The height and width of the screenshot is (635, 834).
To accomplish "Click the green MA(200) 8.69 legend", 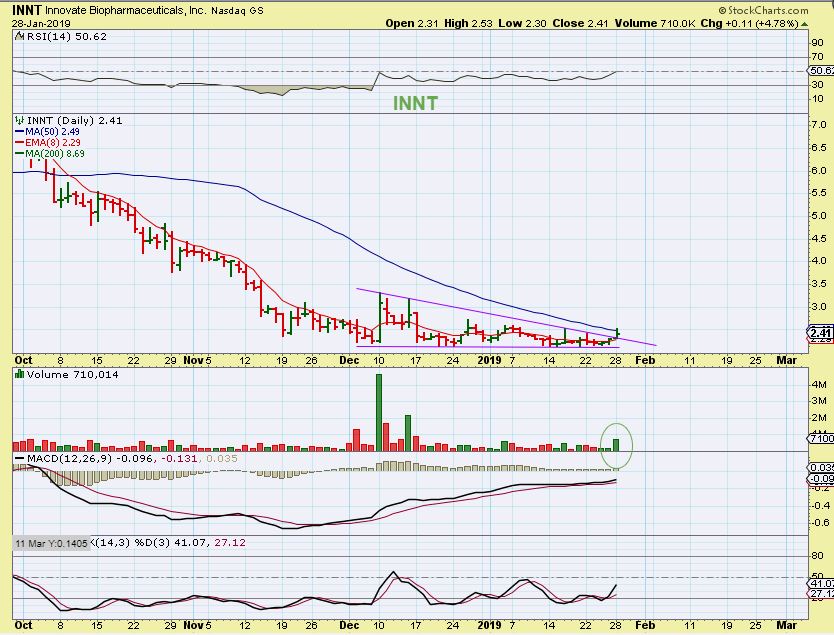I will [x=49, y=154].
